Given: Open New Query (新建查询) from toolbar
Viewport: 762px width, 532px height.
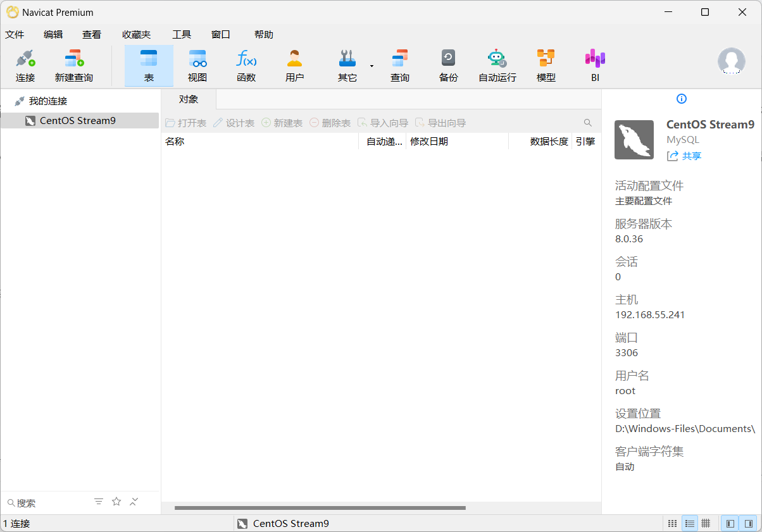Looking at the screenshot, I should coord(74,66).
